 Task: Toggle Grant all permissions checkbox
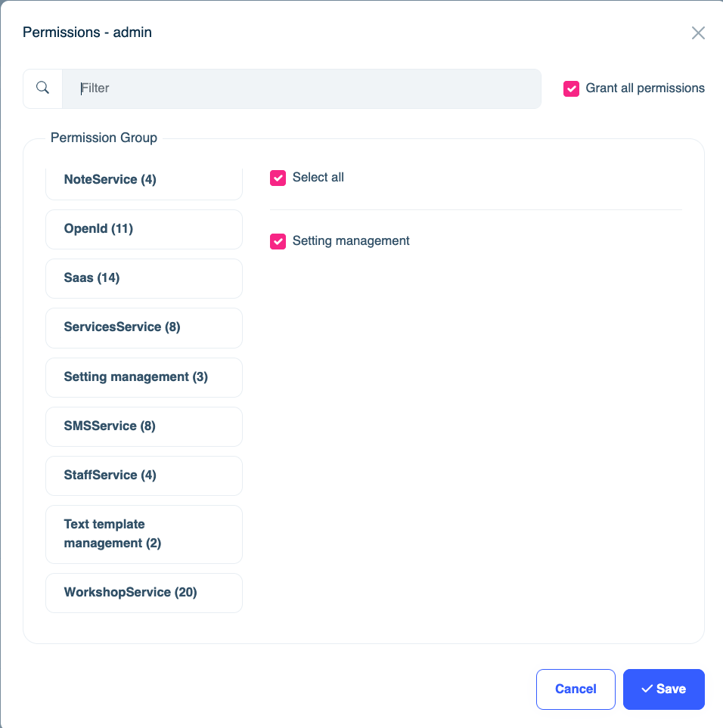(571, 88)
